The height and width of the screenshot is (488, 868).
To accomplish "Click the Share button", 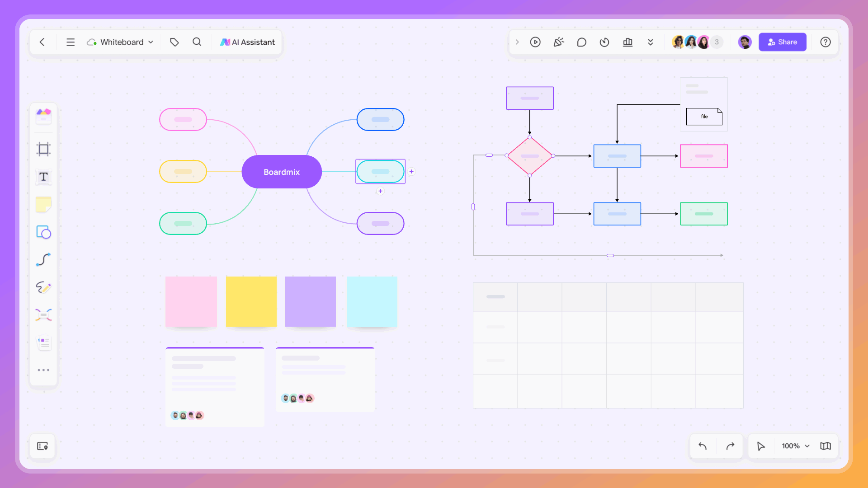I will pyautogui.click(x=782, y=42).
